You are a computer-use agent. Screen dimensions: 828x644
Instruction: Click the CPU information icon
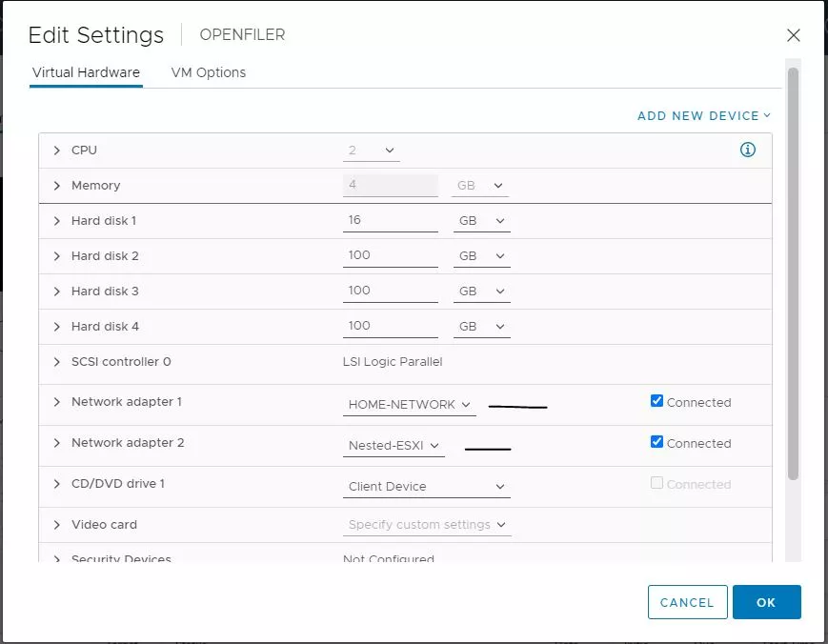pyautogui.click(x=747, y=150)
